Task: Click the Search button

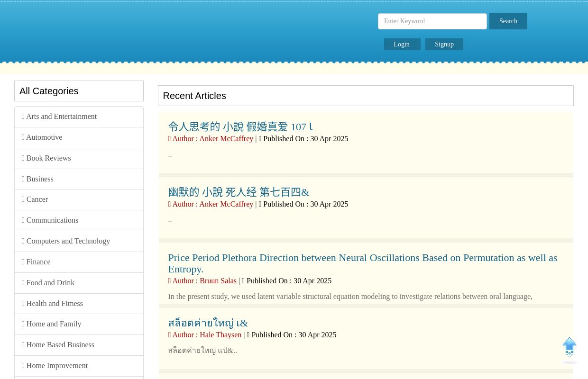Action: coord(508,21)
